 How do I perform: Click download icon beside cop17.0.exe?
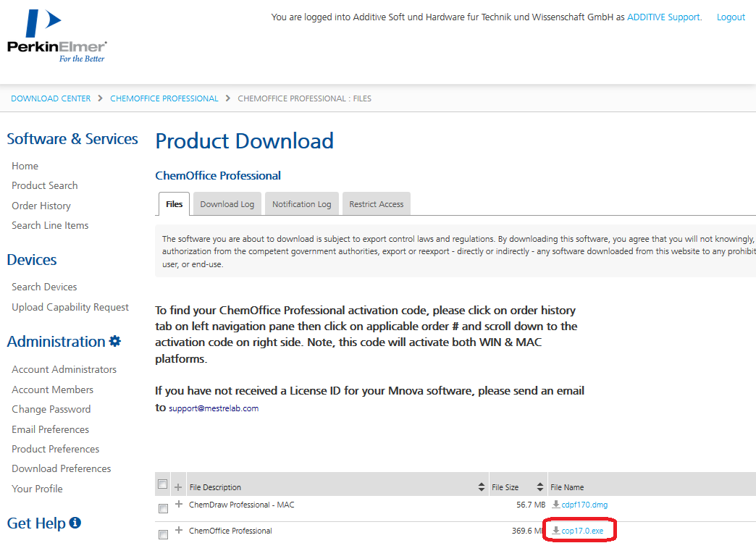click(556, 531)
